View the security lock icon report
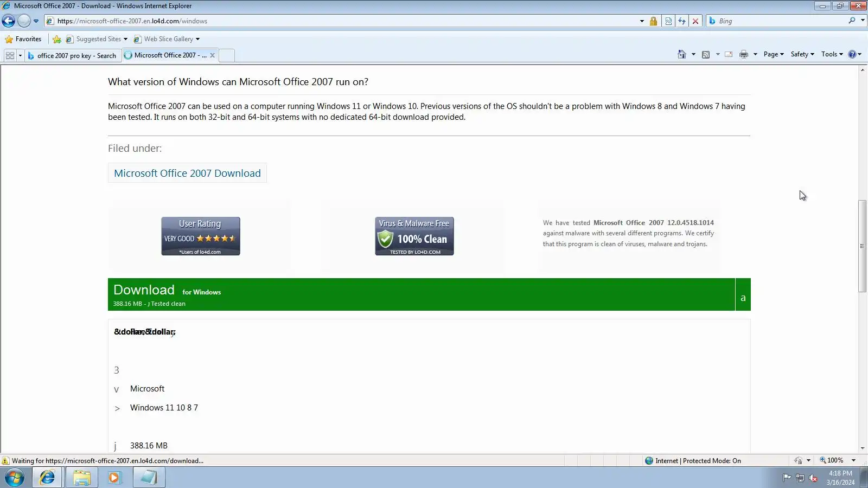This screenshot has width=868, height=488. [x=653, y=21]
